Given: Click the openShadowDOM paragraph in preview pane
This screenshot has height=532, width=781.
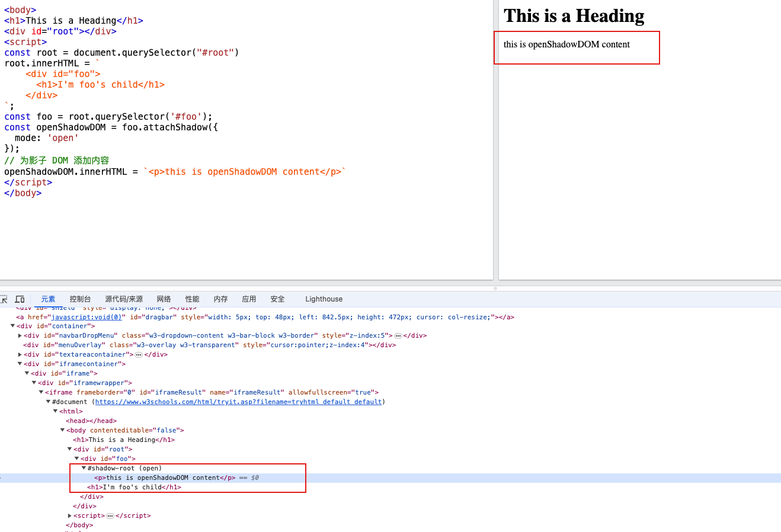Looking at the screenshot, I should (566, 44).
